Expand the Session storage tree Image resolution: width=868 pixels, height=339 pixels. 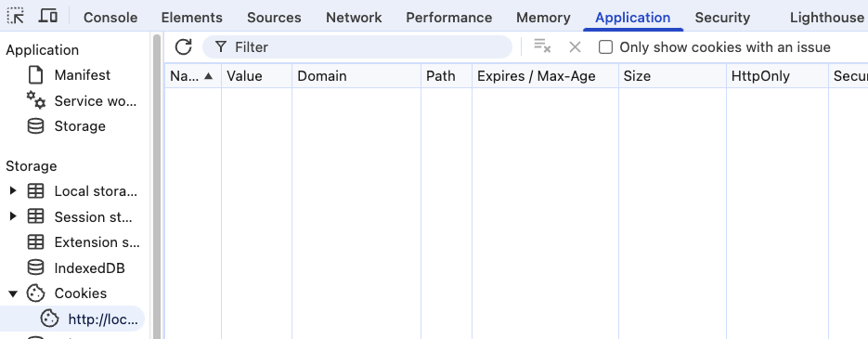click(x=13, y=216)
